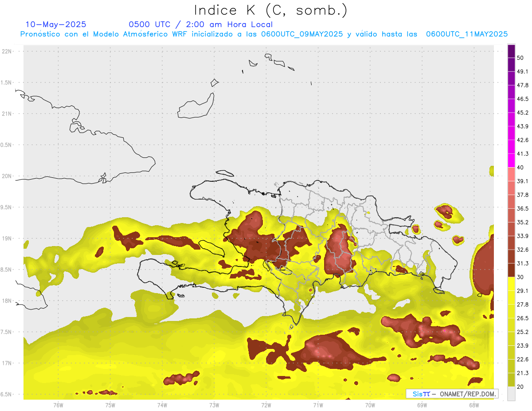Click the '37.8' value on the color scale

(523, 195)
